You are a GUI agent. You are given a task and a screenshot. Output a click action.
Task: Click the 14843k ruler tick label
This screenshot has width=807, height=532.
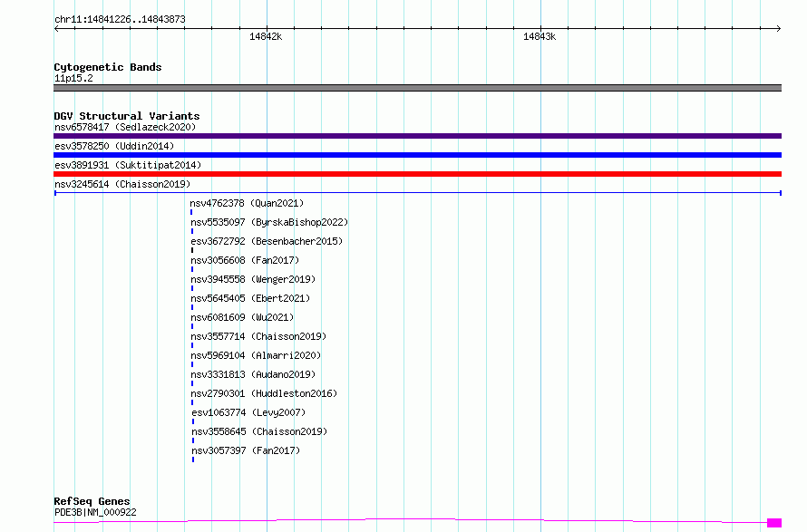point(540,36)
